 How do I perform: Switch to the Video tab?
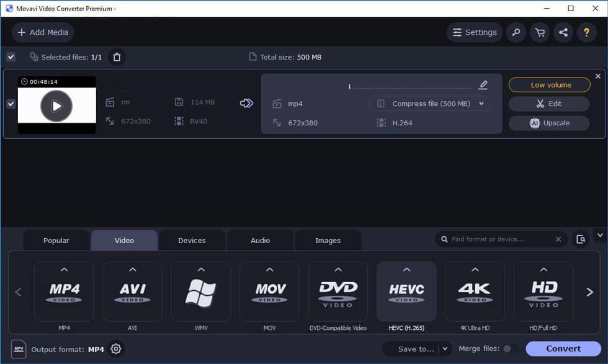(124, 241)
